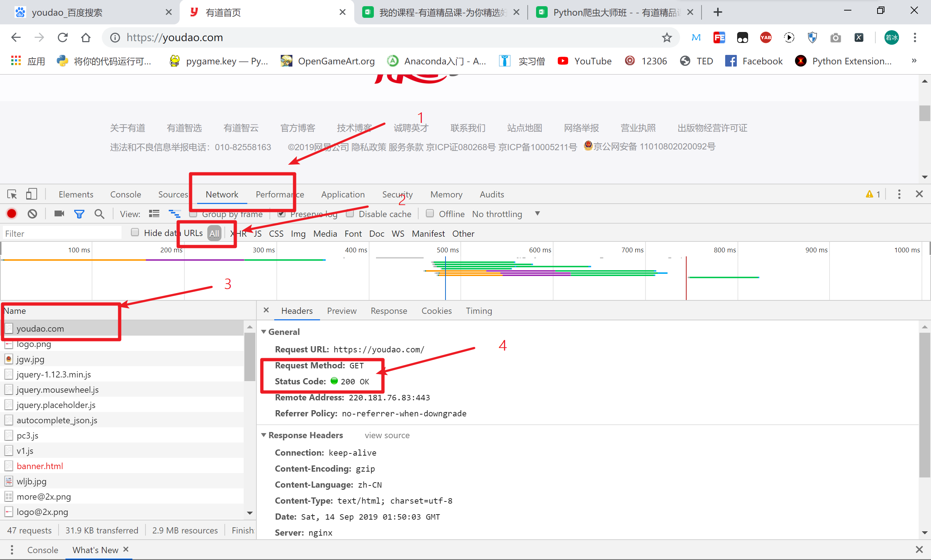Collapse the Response Headers section

[x=264, y=435]
